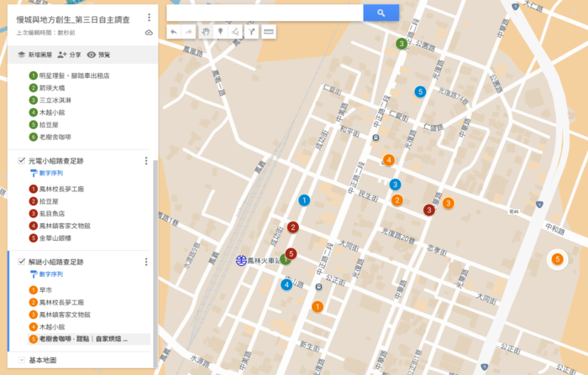The height and width of the screenshot is (375, 588).
Task: Click orange marker 2 on the map
Action: (x=397, y=200)
